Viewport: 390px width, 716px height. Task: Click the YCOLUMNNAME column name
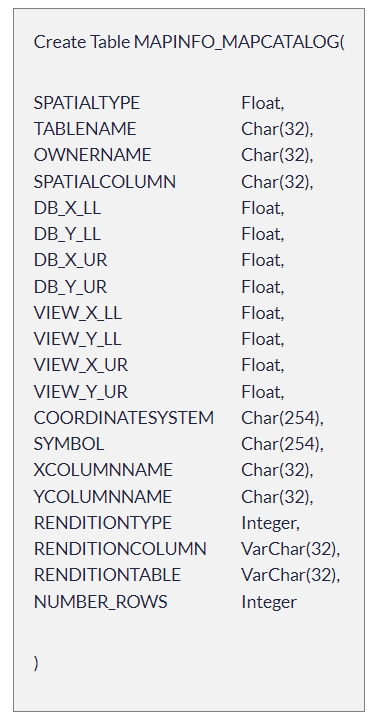pos(103,497)
